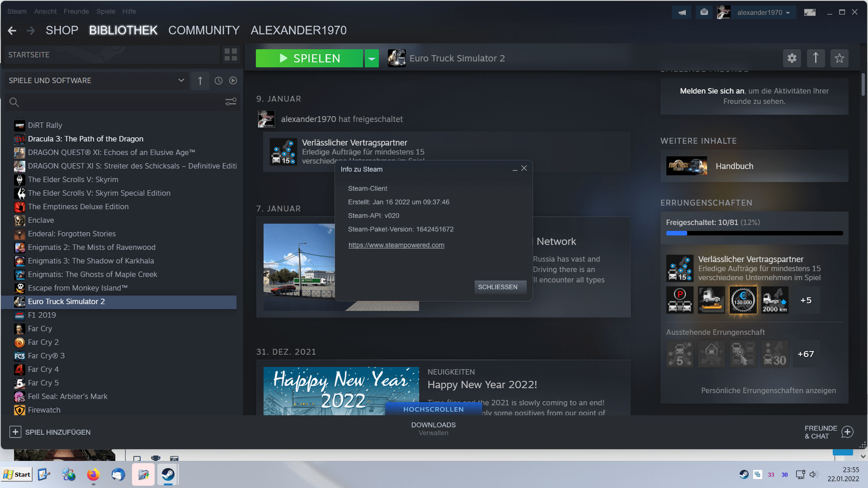Click in the library search field
The height and width of the screenshot is (488, 868).
121,102
